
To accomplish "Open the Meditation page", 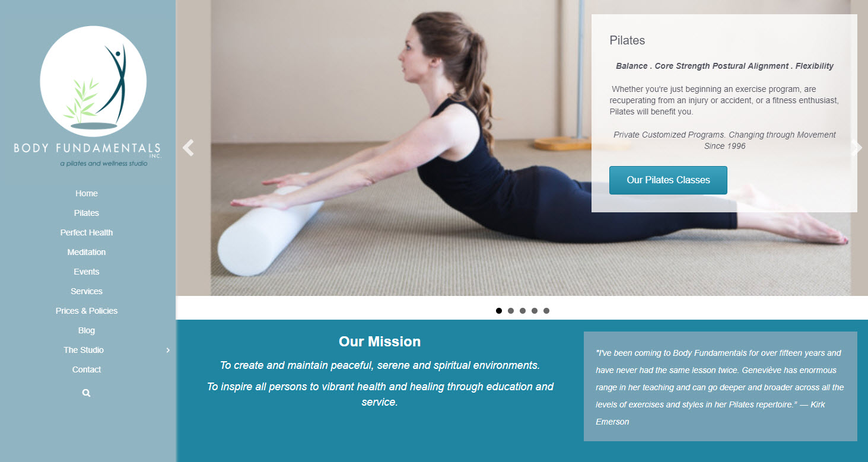I will (87, 252).
